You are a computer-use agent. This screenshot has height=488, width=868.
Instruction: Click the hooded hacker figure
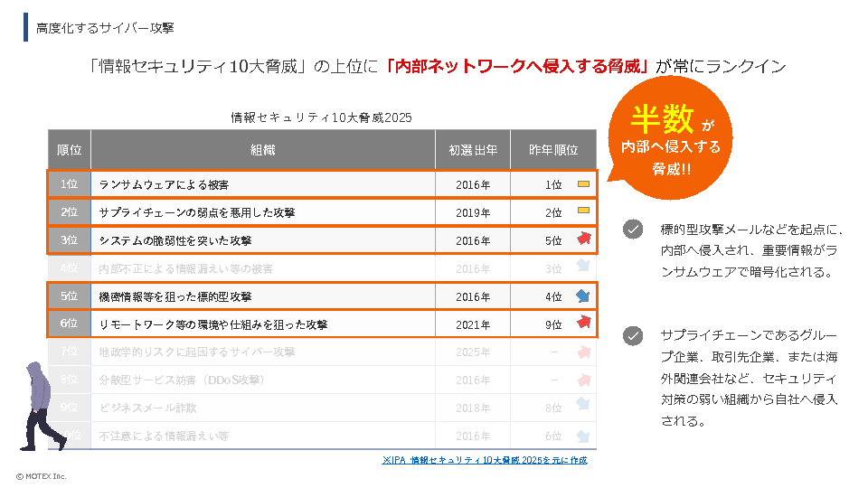[x=43, y=406]
